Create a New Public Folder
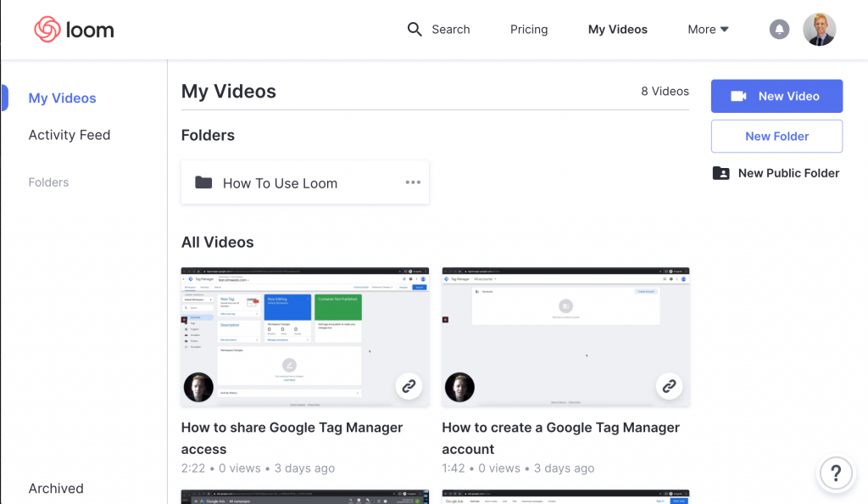The width and height of the screenshot is (868, 504). point(776,173)
